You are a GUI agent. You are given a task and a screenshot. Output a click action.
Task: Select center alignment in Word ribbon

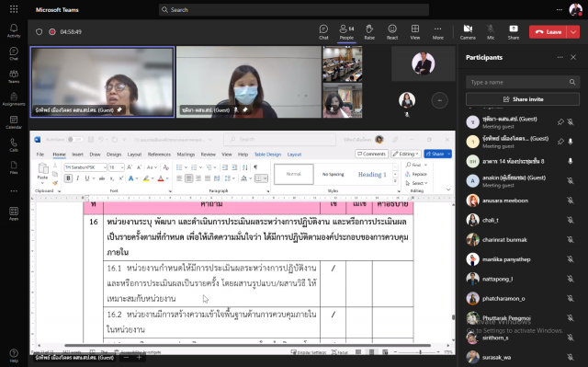[188, 178]
